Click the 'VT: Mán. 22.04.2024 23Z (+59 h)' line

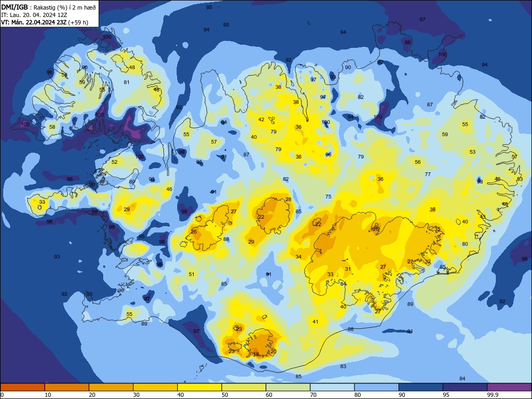45,22
